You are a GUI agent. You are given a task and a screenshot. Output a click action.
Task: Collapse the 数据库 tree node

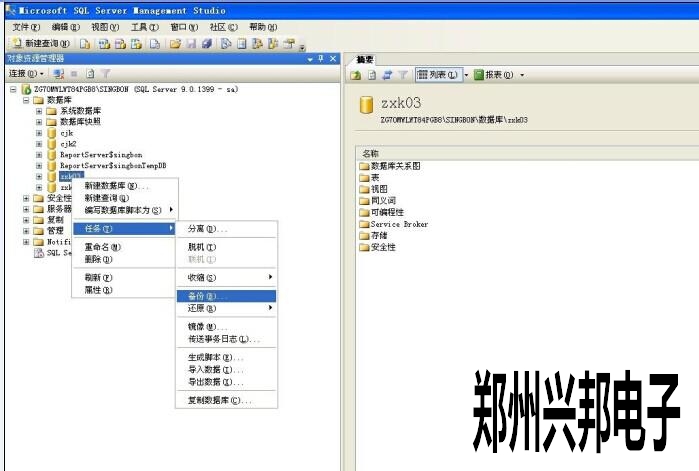coord(26,100)
